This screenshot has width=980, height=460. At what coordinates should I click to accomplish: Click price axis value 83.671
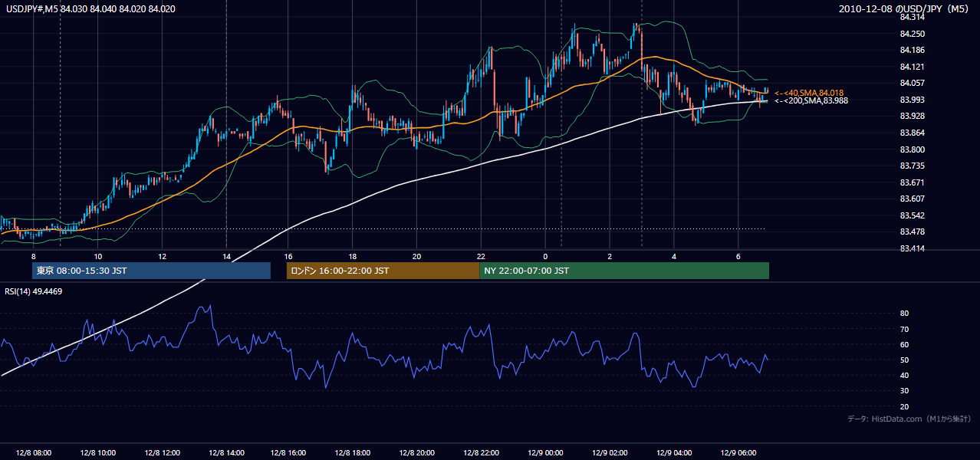(x=912, y=182)
